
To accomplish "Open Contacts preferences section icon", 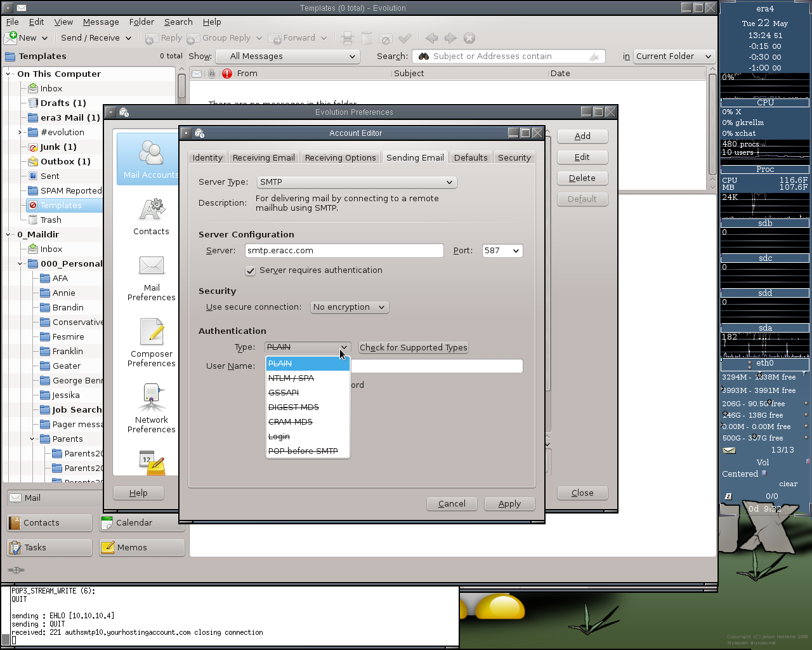I will click(x=152, y=209).
